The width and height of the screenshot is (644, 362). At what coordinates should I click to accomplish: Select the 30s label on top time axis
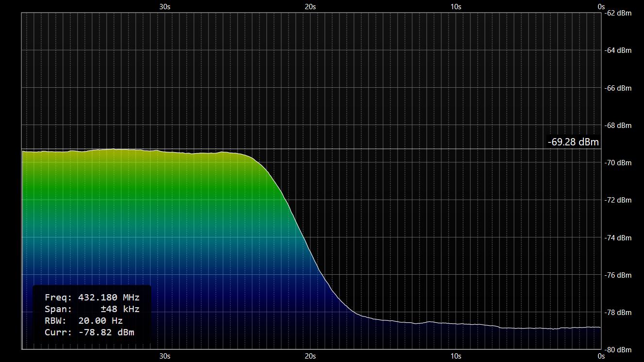(165, 6)
